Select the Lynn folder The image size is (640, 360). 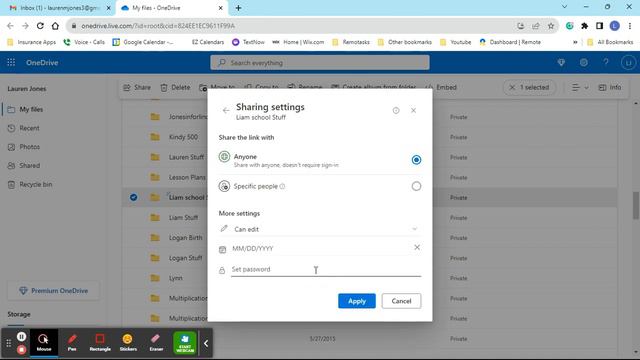coord(176,278)
